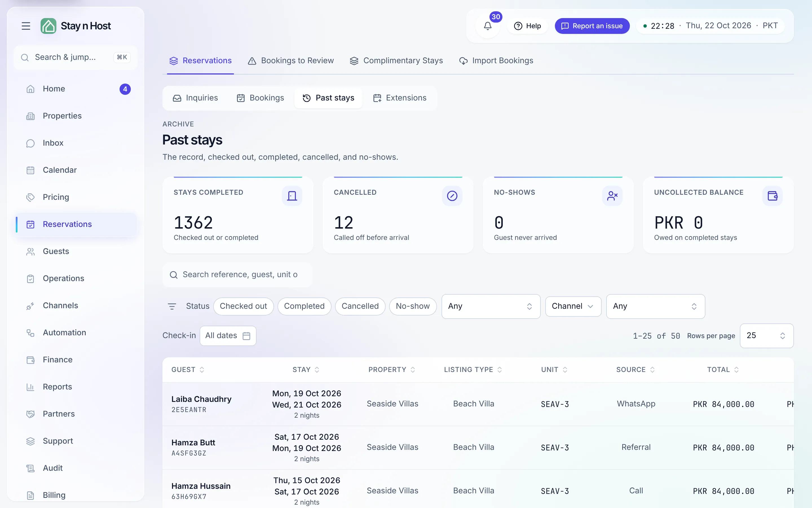
Task: Click the Help button
Action: 527,26
